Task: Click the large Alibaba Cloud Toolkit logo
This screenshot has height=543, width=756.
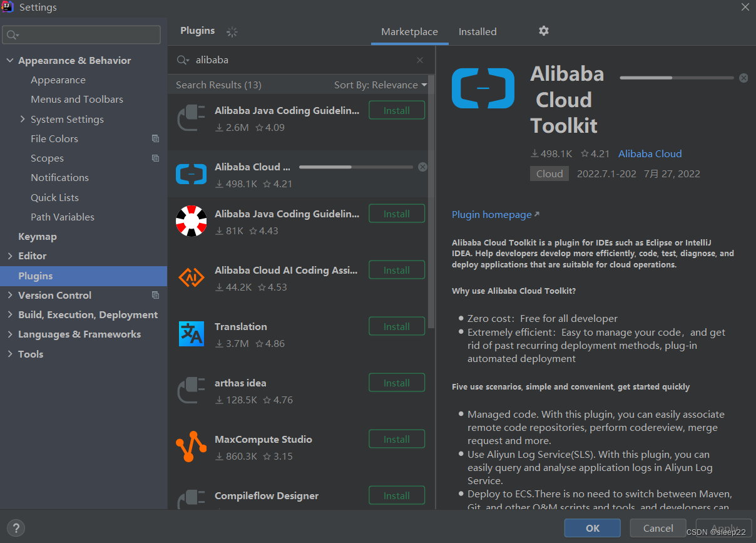Action: pos(483,88)
